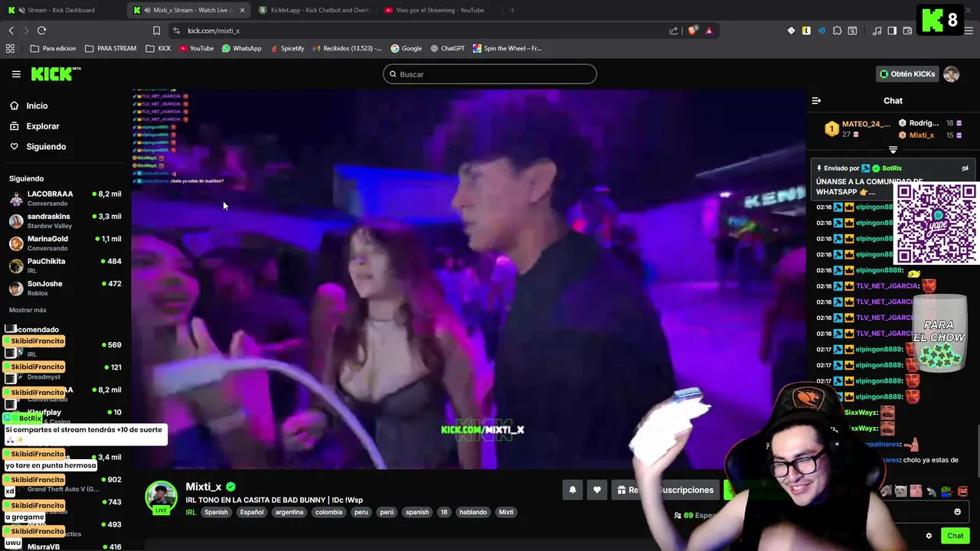This screenshot has width=980, height=551.
Task: Click the yellow extension icon in toolbar
Action: click(806, 31)
